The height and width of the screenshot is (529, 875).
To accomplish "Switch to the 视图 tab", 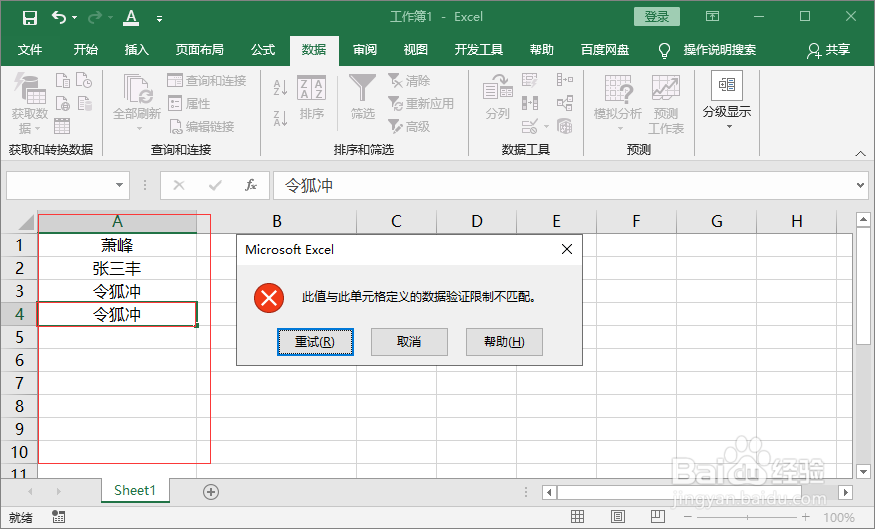I will point(416,50).
